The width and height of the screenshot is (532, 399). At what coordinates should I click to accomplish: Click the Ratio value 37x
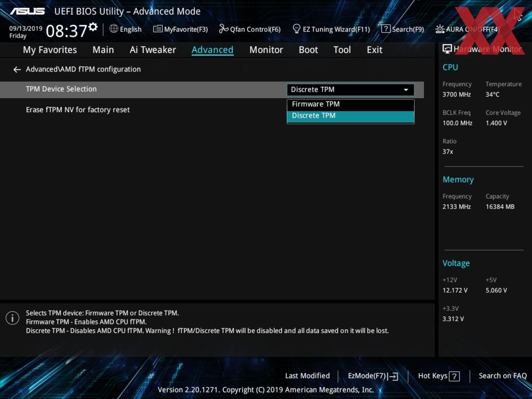[x=448, y=151]
